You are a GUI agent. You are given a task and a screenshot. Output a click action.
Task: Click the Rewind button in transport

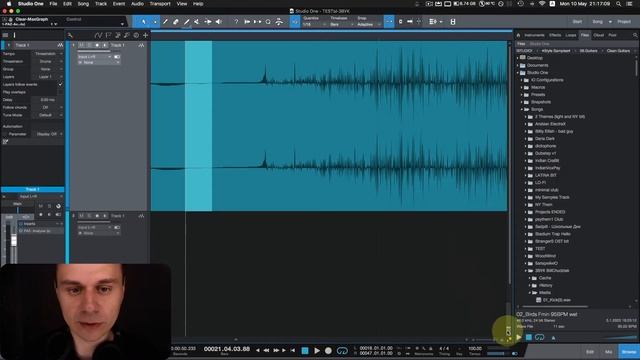(x=266, y=351)
